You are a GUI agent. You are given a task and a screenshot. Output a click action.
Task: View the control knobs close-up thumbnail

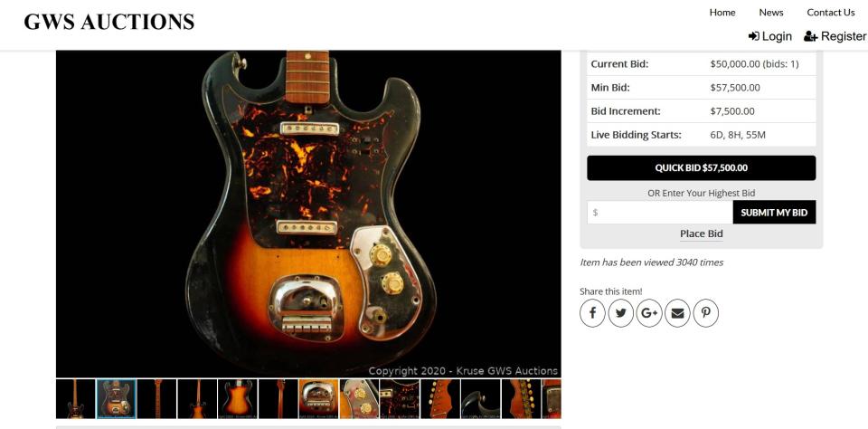pyautogui.click(x=359, y=398)
